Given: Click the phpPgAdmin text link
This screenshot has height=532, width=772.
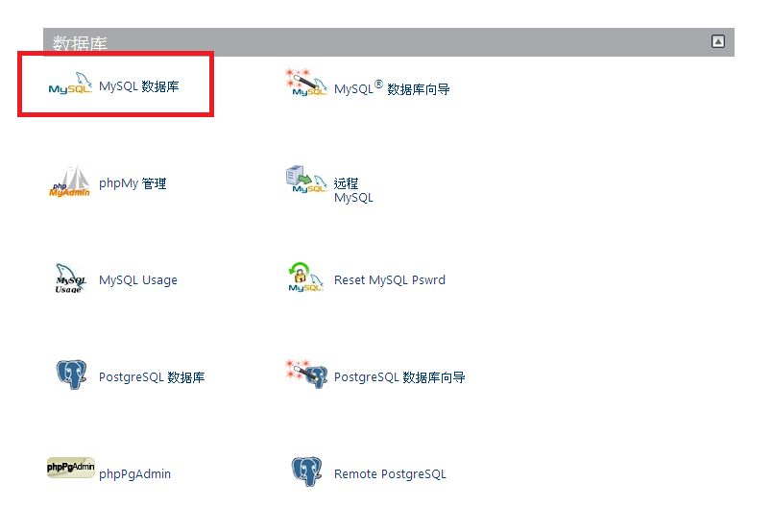Looking at the screenshot, I should click(x=134, y=473).
